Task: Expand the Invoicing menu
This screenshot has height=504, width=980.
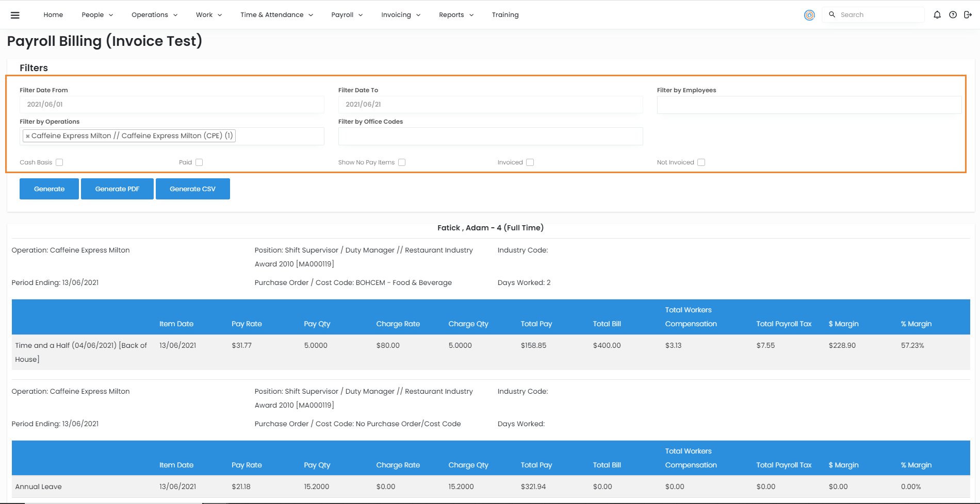Action: (x=401, y=15)
